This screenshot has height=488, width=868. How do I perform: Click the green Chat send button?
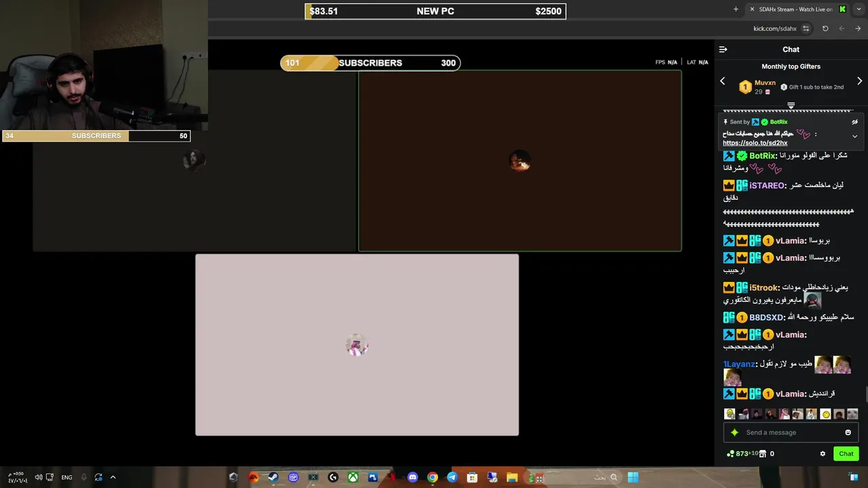(846, 453)
